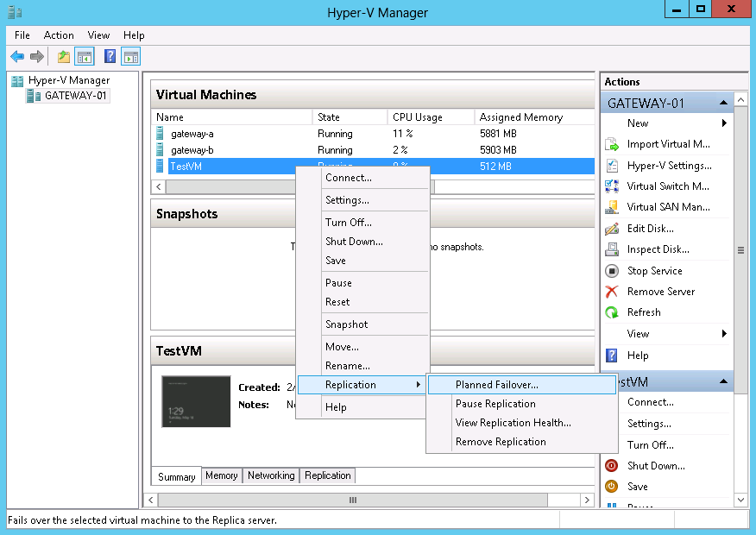This screenshot has height=535, width=756.
Task: Click Turn Off... in the Actions pane
Action: [651, 445]
